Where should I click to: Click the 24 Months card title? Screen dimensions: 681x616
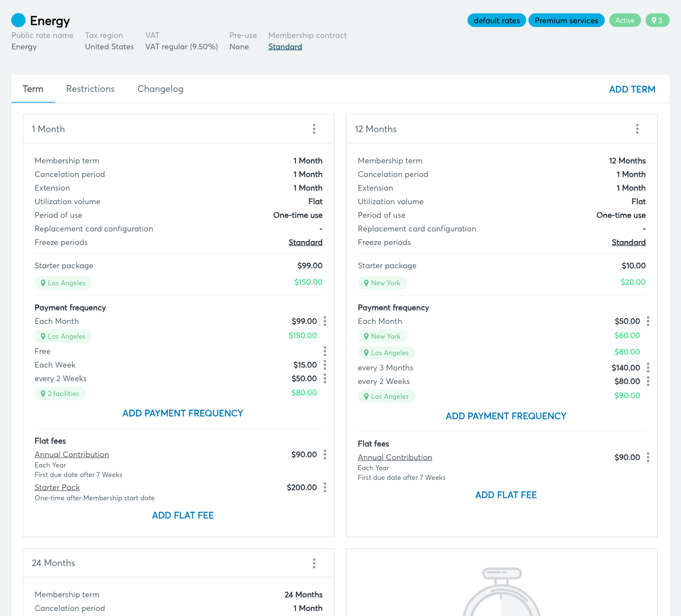[x=53, y=563]
